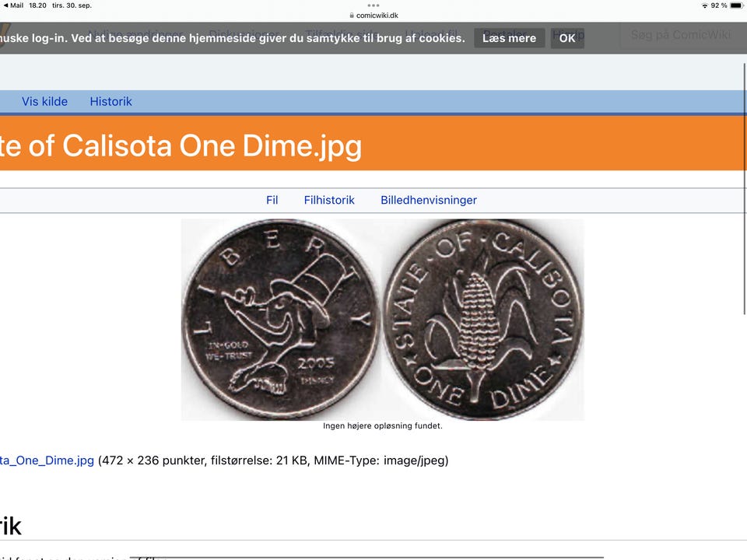Viewport: 747px width, 560px height.
Task: Open the Vis kilde tab
Action: (x=45, y=101)
